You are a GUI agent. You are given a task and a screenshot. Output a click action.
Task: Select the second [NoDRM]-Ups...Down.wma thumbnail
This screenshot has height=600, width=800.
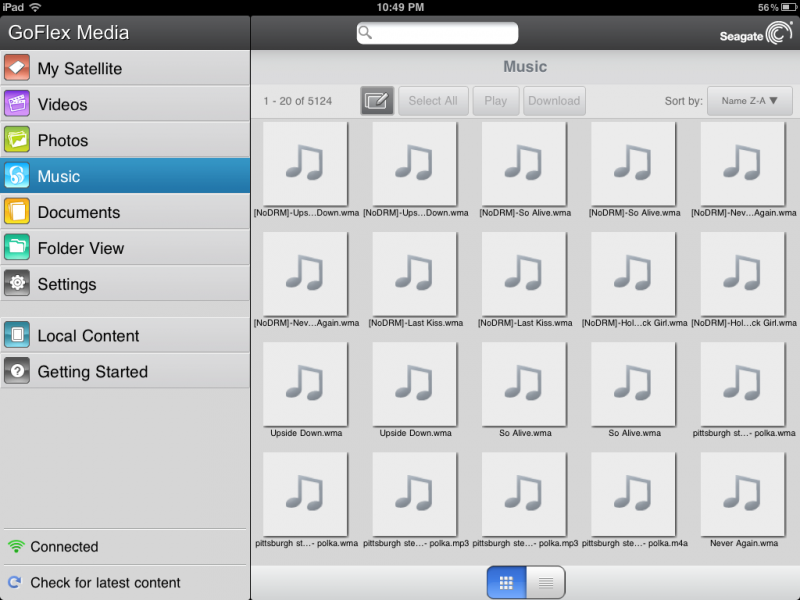(414, 164)
